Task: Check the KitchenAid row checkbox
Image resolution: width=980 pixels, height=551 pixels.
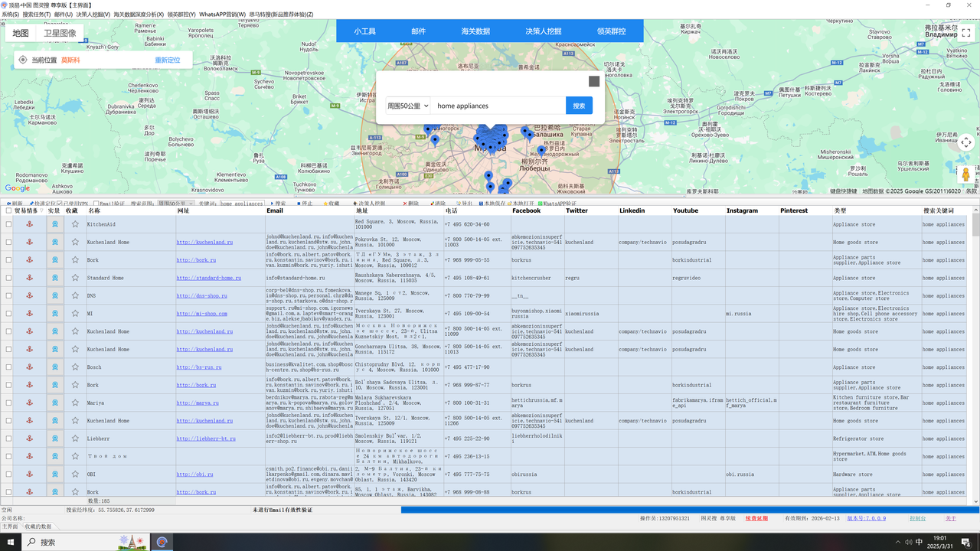Action: click(x=8, y=224)
